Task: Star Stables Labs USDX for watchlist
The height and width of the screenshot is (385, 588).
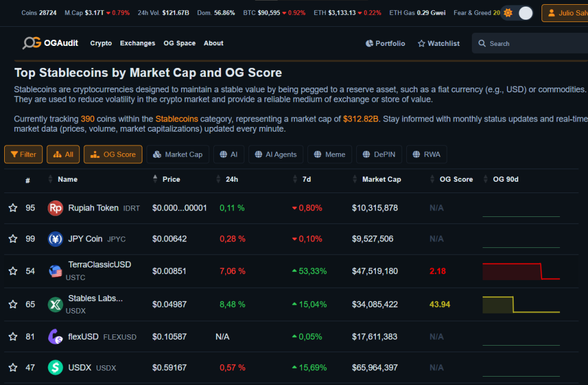Action: [x=13, y=304]
